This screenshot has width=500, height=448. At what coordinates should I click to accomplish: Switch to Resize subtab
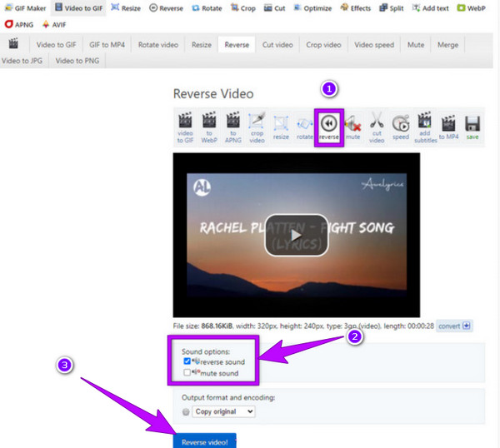coord(202,45)
